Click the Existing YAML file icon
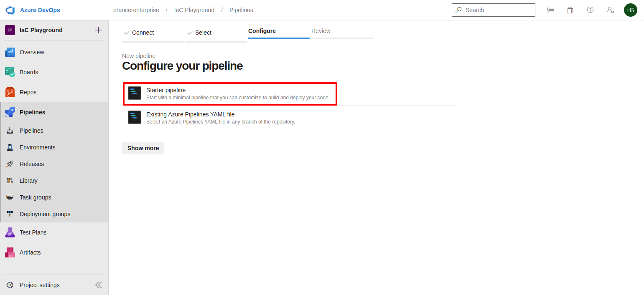 pos(135,118)
